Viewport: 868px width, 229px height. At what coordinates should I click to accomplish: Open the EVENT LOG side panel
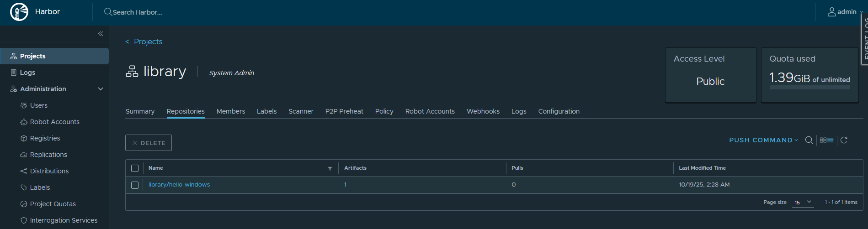point(864,39)
